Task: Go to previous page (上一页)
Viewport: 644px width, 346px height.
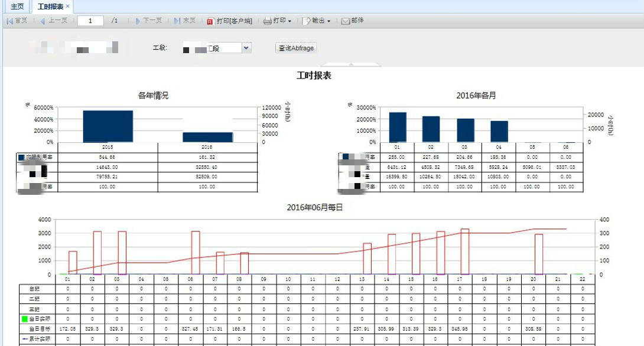Action: pyautogui.click(x=54, y=21)
